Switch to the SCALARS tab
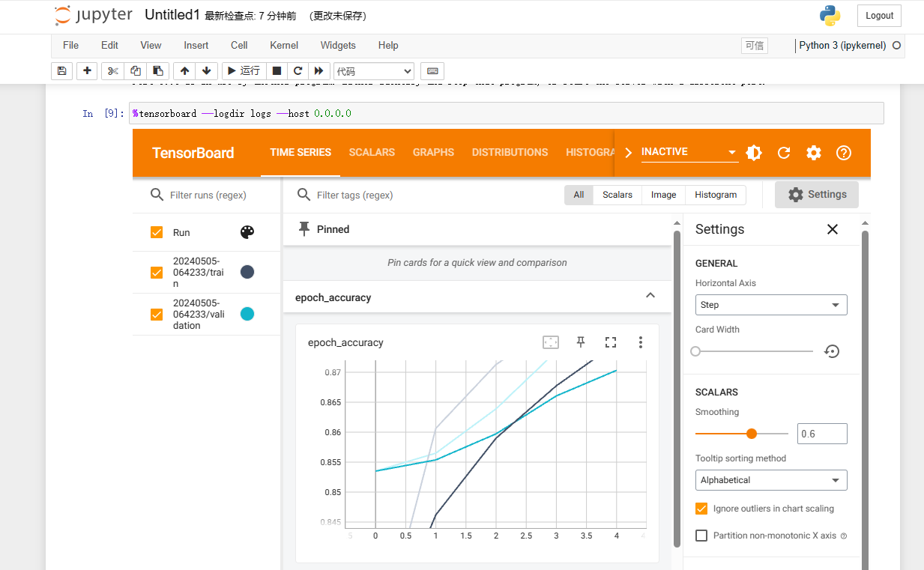The height and width of the screenshot is (570, 924). 372,152
